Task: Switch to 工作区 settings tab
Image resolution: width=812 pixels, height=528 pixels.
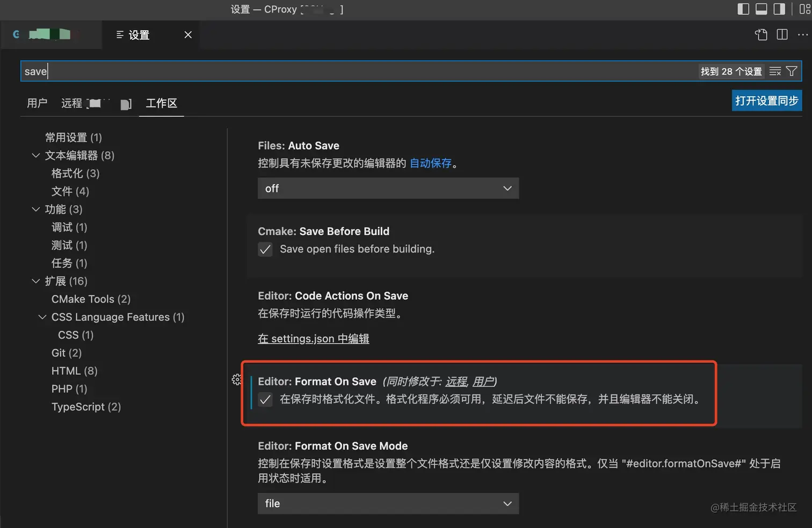Action: [x=161, y=103]
